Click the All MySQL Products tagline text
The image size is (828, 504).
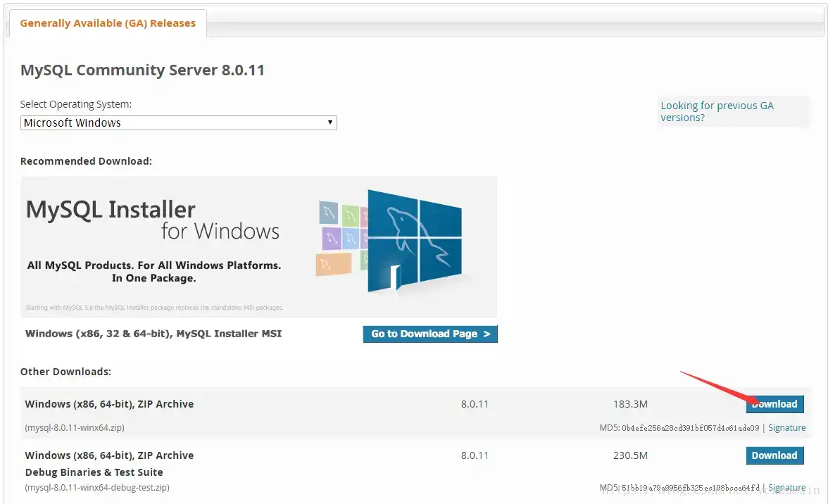(x=153, y=272)
